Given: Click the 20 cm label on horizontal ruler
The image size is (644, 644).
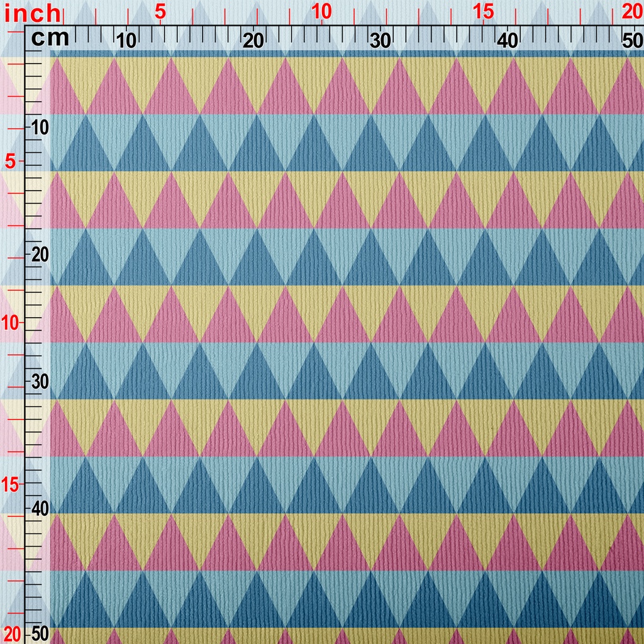Looking at the screenshot, I should (253, 41).
